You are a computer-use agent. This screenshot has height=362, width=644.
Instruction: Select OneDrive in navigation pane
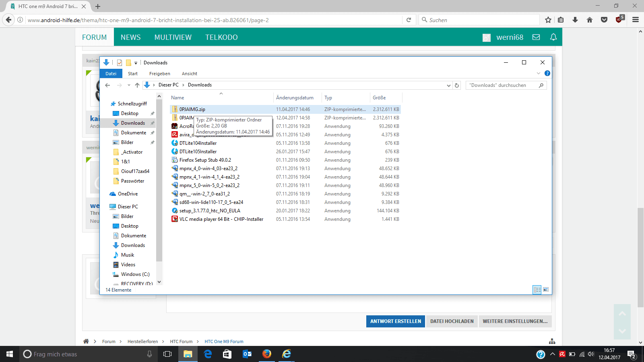[x=128, y=194]
